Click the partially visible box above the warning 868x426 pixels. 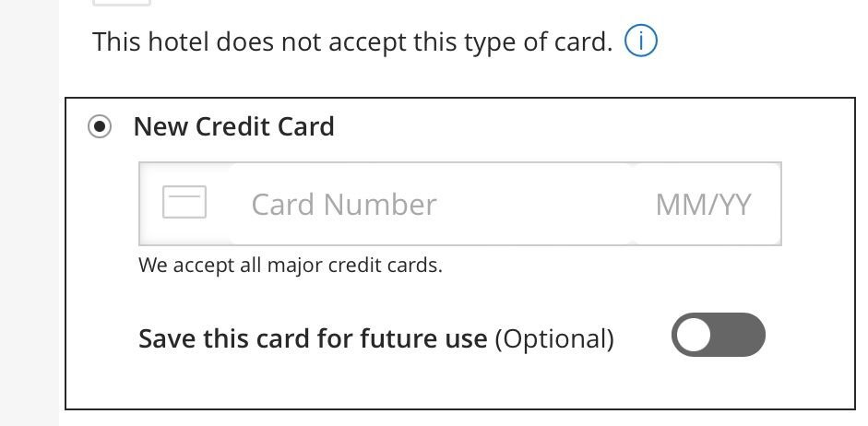[121, 3]
